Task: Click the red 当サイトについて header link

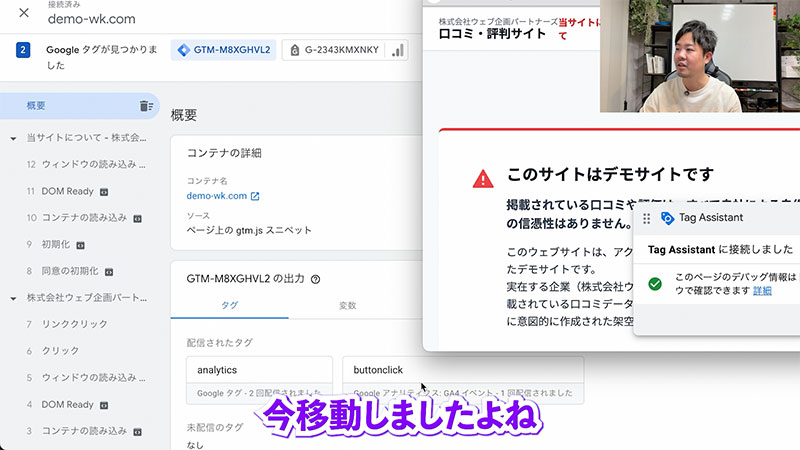Action: [579, 29]
